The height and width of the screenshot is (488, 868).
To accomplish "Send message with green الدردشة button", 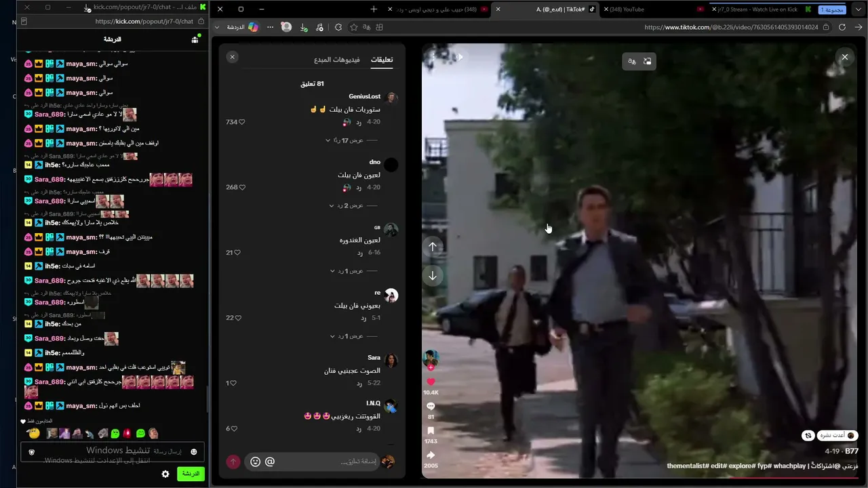I will pos(191,474).
